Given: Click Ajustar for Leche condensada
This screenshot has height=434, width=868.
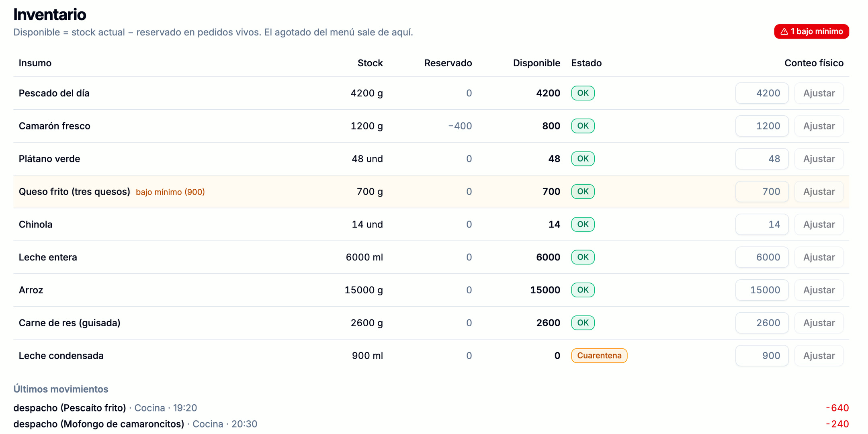Looking at the screenshot, I should pos(819,356).
